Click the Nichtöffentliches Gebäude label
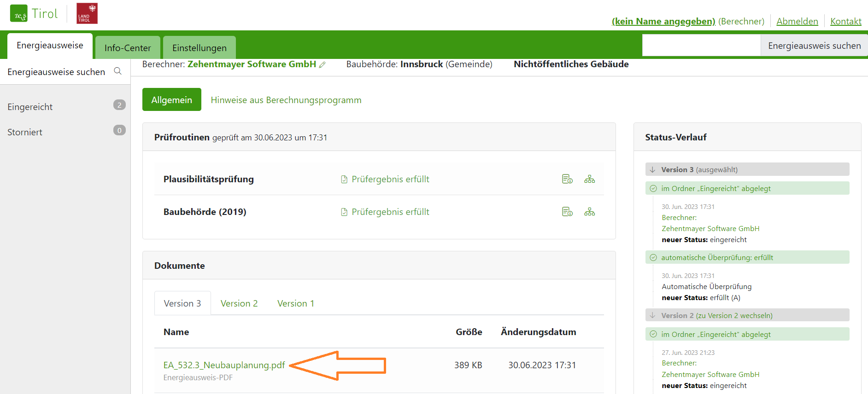 coord(571,64)
